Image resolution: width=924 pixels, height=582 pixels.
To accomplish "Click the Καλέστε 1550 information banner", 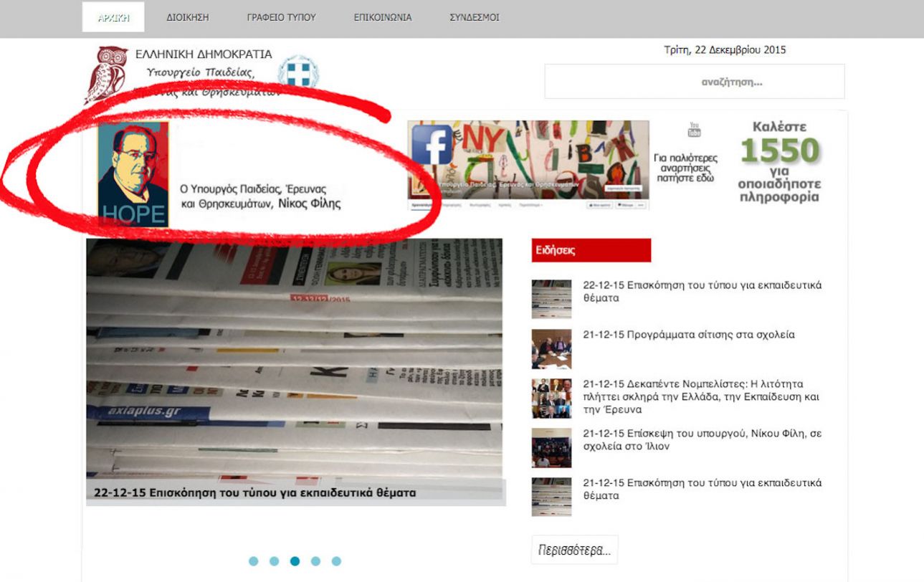I will coord(779,162).
